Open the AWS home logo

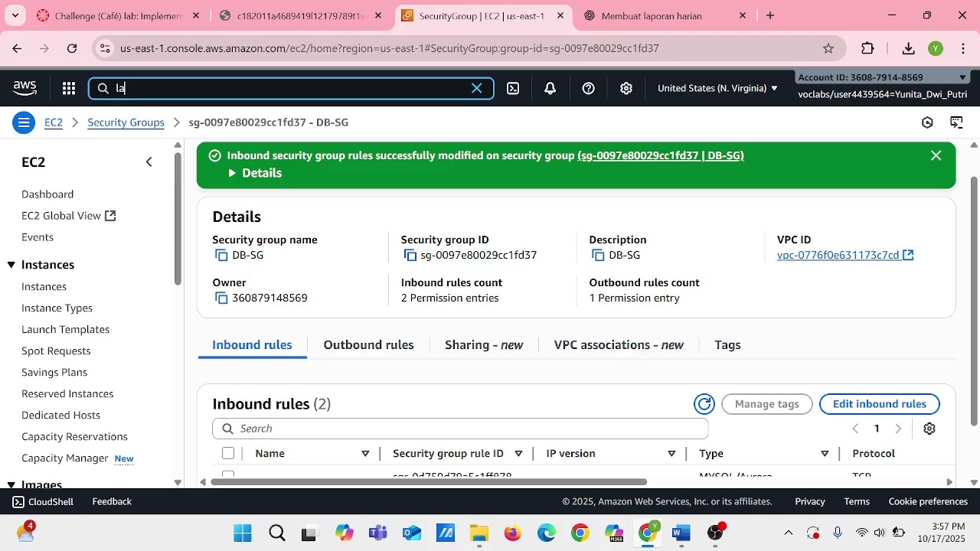coord(24,88)
